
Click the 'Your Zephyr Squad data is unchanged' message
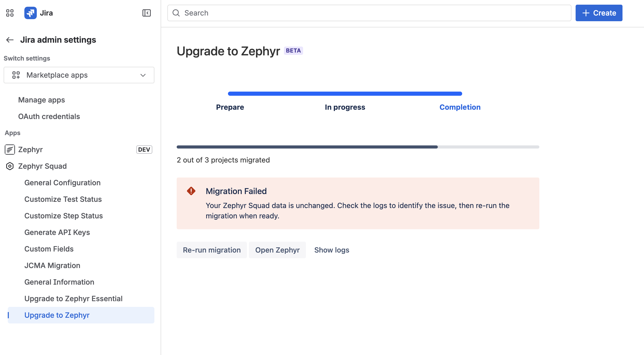click(x=357, y=211)
